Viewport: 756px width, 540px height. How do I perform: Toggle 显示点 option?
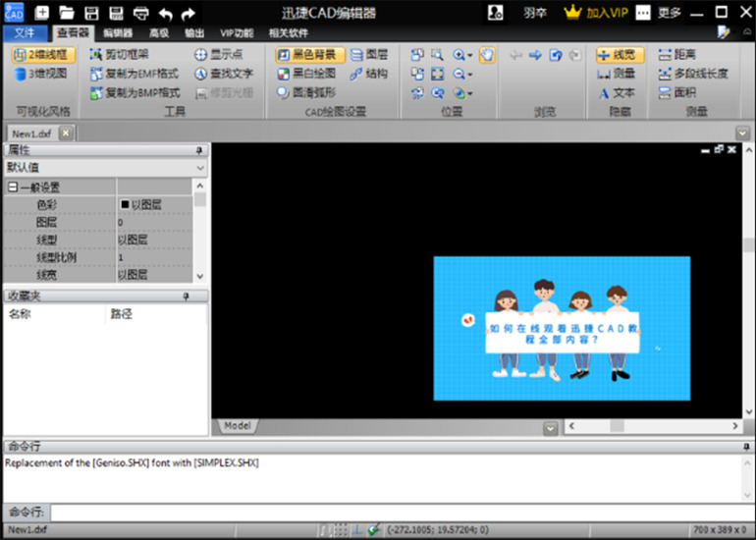(219, 54)
